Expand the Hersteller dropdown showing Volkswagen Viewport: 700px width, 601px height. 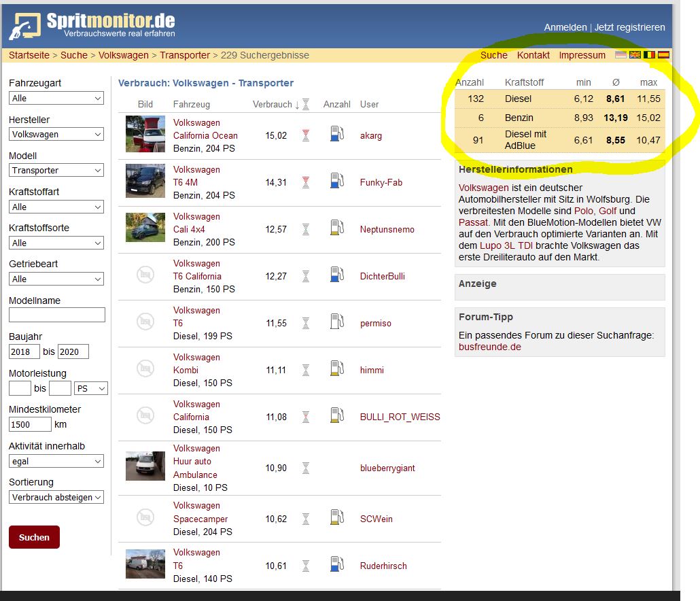point(56,135)
